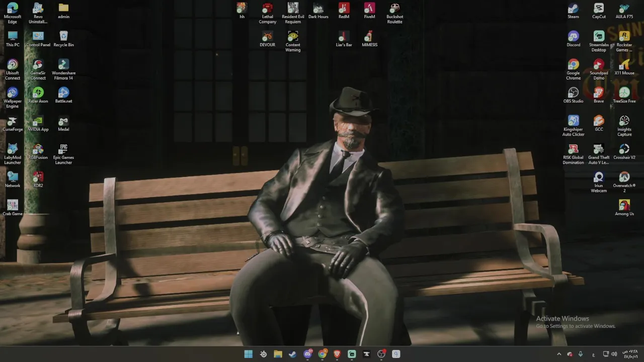The width and height of the screenshot is (644, 362).
Task: Open Google Chrome desktop shortcut
Action: pos(574,69)
